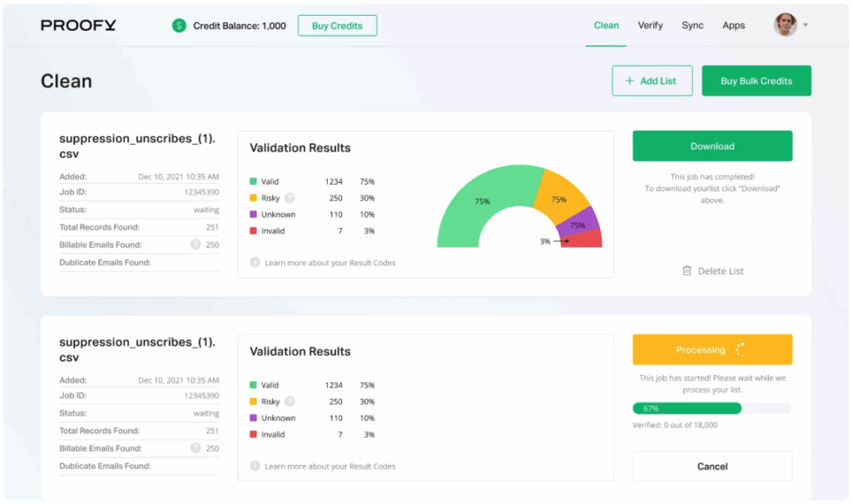Click the Risky help icon in first card
This screenshot has width=852, height=504.
pyautogui.click(x=290, y=198)
